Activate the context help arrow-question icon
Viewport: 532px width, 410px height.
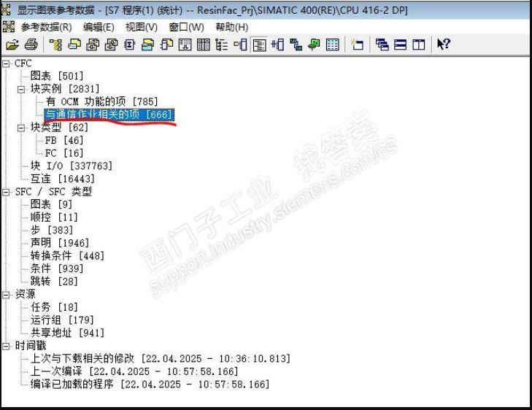click(x=443, y=44)
